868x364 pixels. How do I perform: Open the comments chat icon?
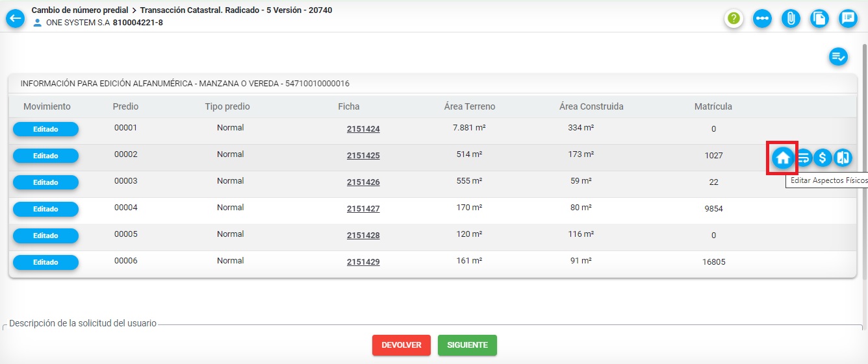tap(848, 18)
